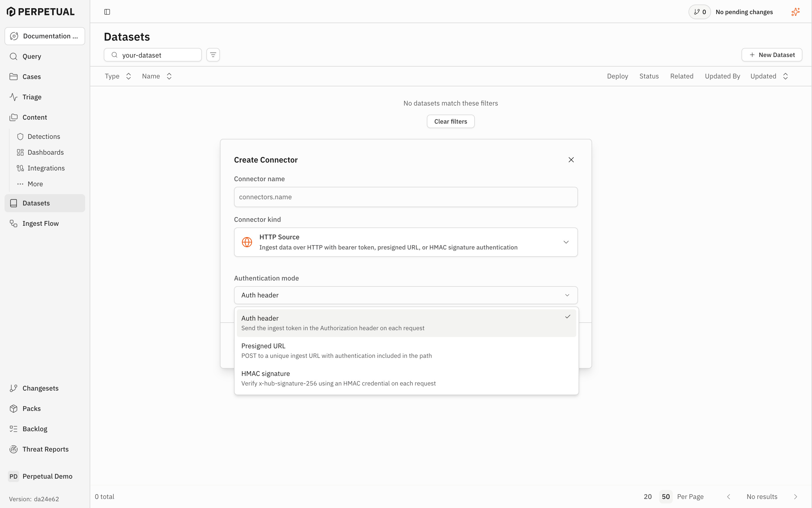
Task: Click the pending changes branch counter
Action: 700,12
